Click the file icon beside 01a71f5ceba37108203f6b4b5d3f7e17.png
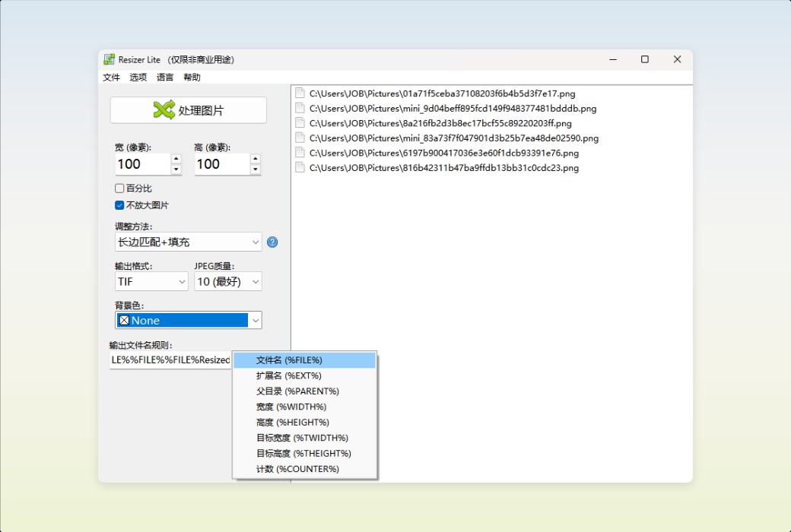The height and width of the screenshot is (532, 791). pyautogui.click(x=299, y=93)
